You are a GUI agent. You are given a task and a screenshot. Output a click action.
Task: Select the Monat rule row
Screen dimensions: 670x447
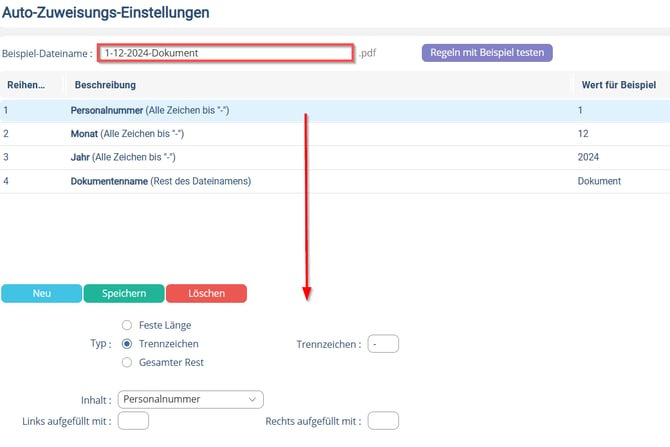coord(140,133)
